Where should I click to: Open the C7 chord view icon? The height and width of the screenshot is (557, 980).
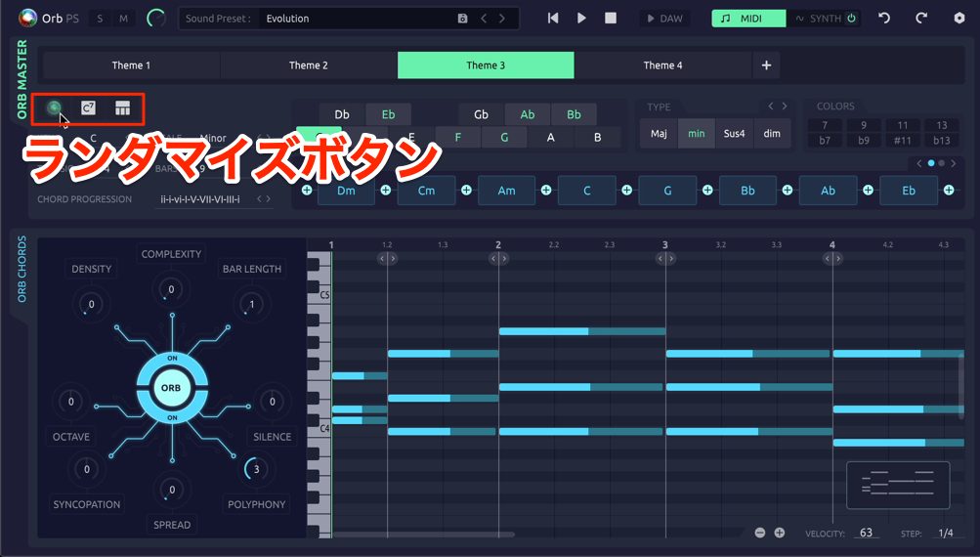coord(88,108)
